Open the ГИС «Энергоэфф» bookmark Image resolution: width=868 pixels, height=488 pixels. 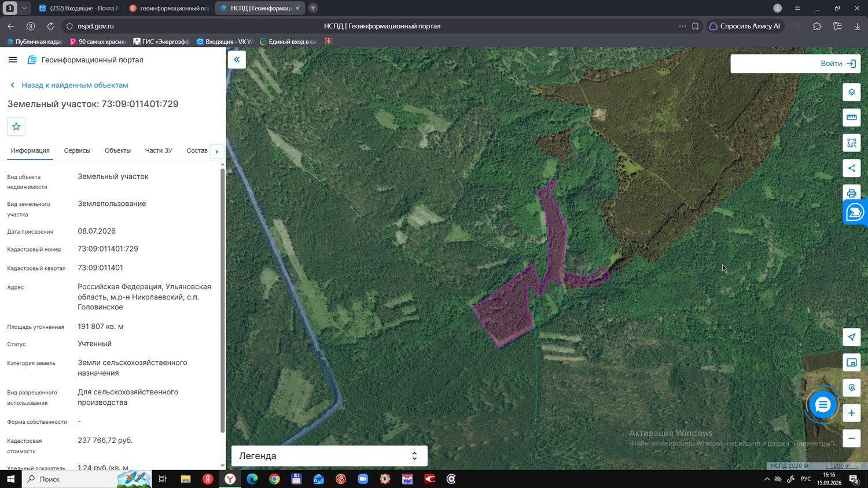click(x=161, y=42)
